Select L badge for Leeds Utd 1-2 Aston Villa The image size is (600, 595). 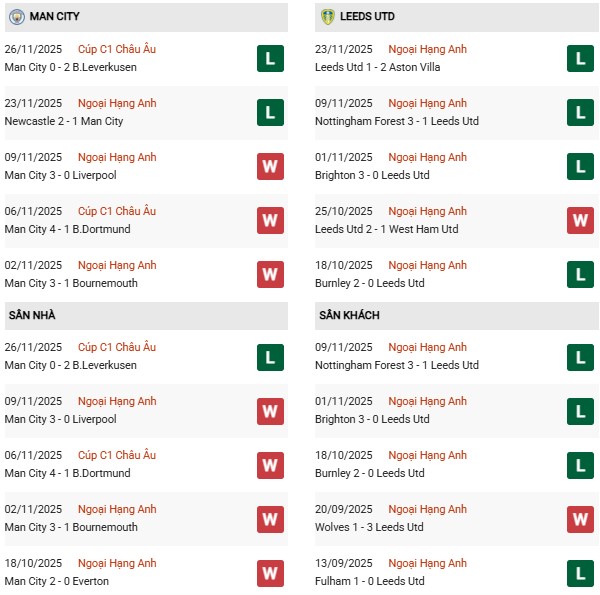(x=580, y=59)
